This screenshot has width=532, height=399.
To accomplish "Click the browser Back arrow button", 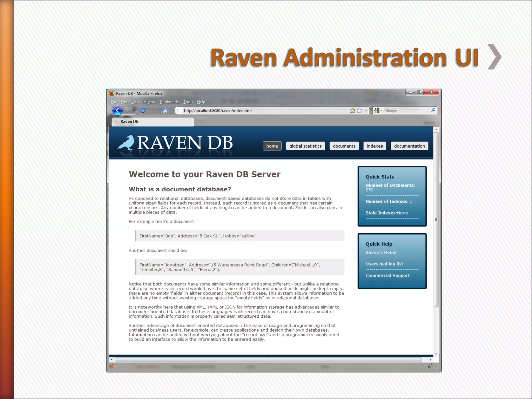I will [117, 110].
